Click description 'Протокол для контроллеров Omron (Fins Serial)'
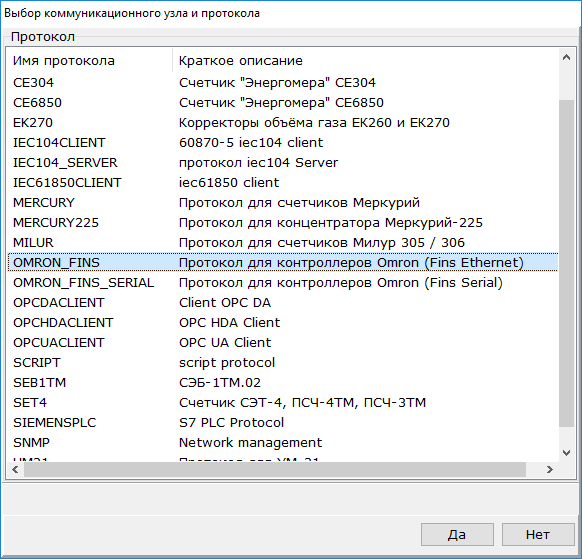Viewport: 582px width, 559px height. pyautogui.click(x=341, y=283)
